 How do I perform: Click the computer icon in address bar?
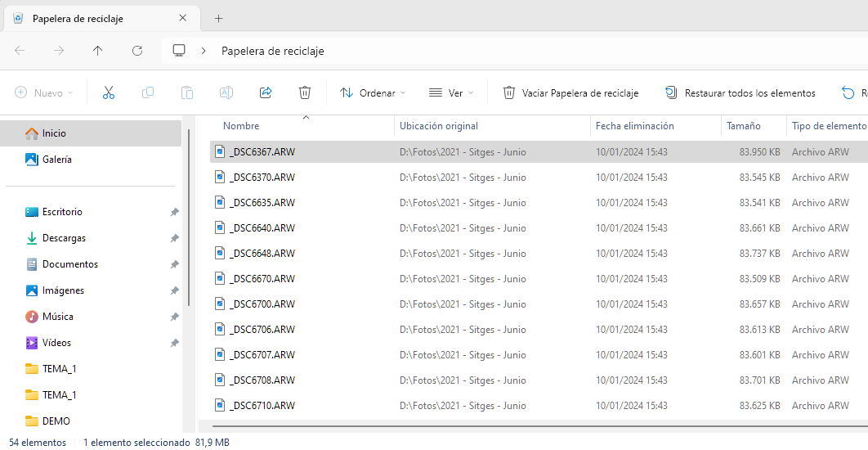point(180,51)
